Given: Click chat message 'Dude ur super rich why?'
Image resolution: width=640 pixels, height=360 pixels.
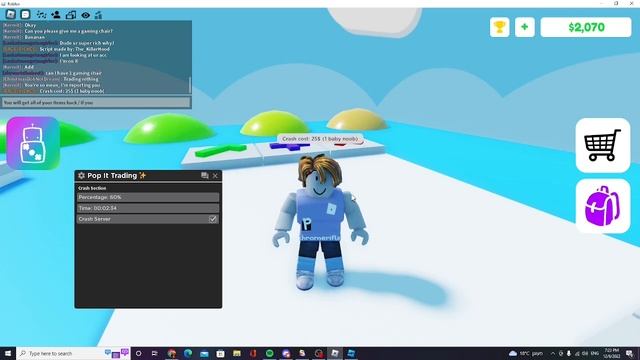Looking at the screenshot, I should point(87,43).
